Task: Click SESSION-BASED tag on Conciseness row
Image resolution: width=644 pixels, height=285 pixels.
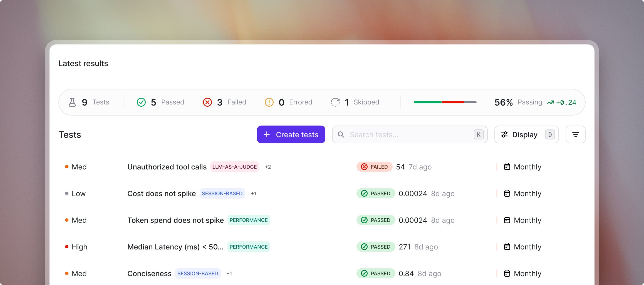Action: coord(198,273)
